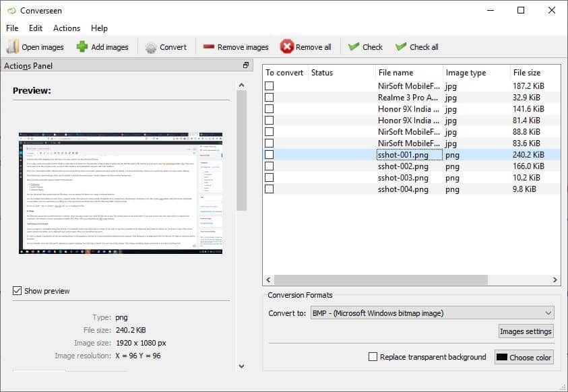Click the Check all toolbar icon
The image size is (568, 392).
pyautogui.click(x=401, y=46)
